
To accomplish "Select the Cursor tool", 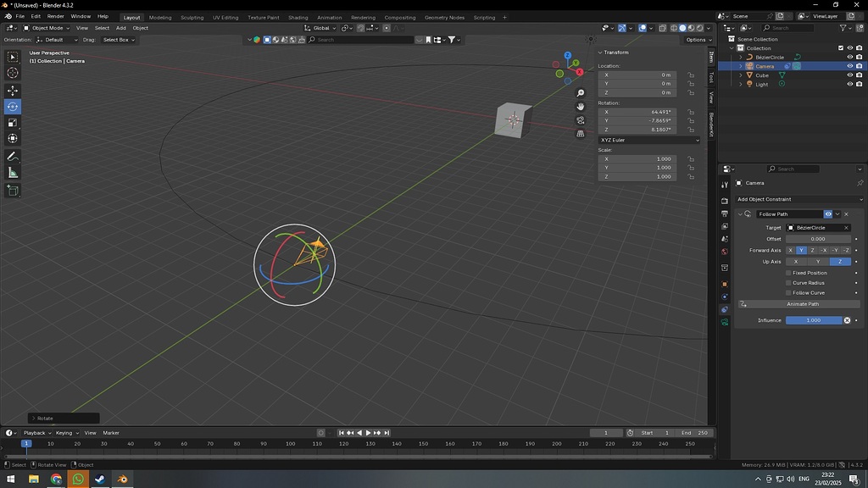I will [x=12, y=73].
